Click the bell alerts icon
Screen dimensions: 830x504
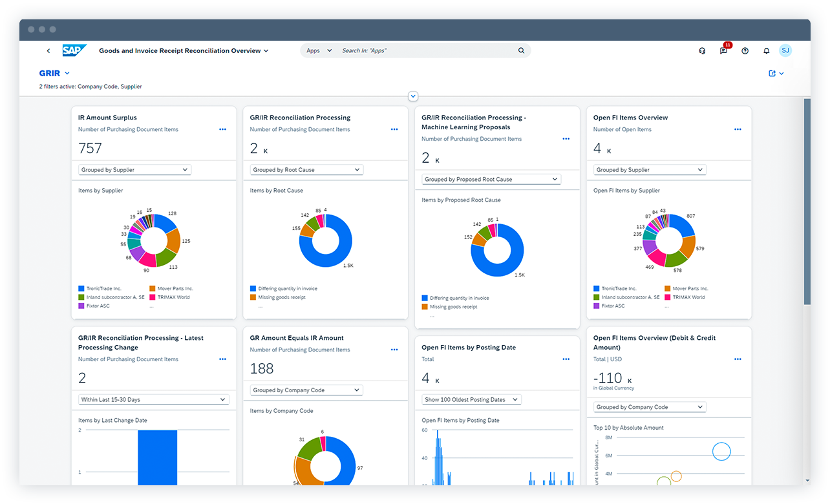766,51
